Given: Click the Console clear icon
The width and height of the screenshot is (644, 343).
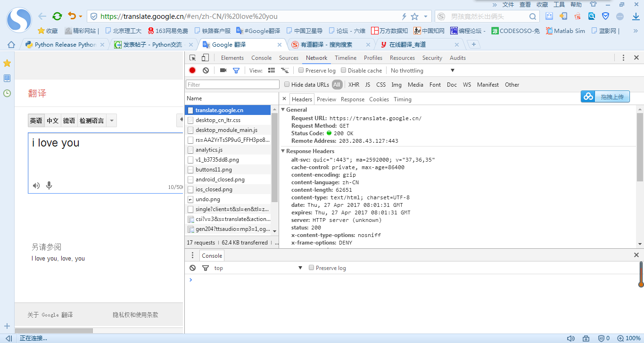Looking at the screenshot, I should (192, 268).
